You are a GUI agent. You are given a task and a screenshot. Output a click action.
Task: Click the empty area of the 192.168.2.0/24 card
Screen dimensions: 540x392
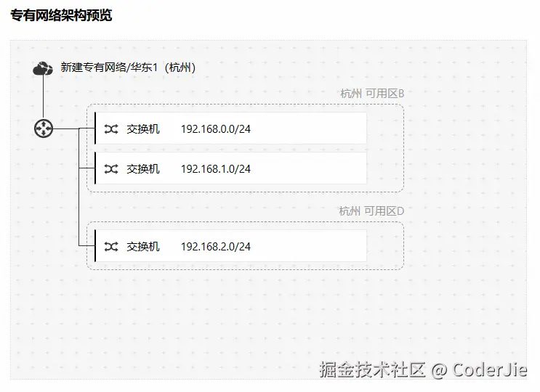tap(308, 246)
